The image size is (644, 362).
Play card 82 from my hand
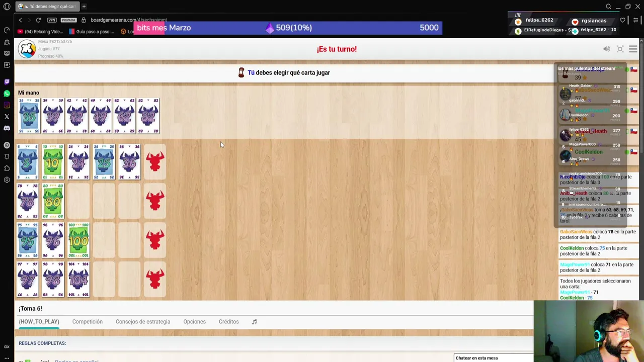pos(148,116)
